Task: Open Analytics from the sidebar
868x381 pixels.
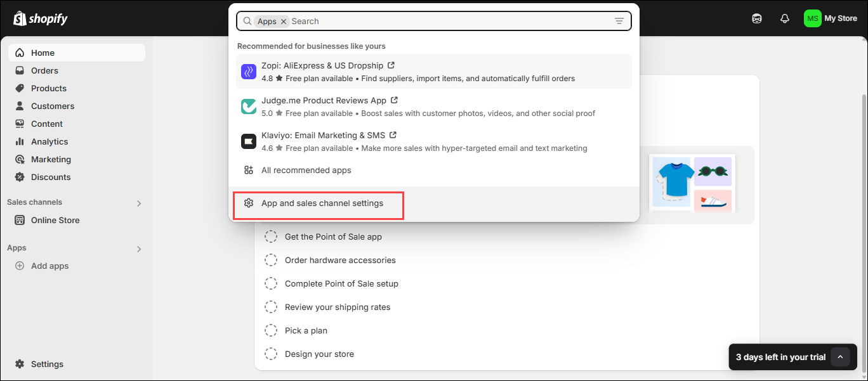Action: click(49, 141)
